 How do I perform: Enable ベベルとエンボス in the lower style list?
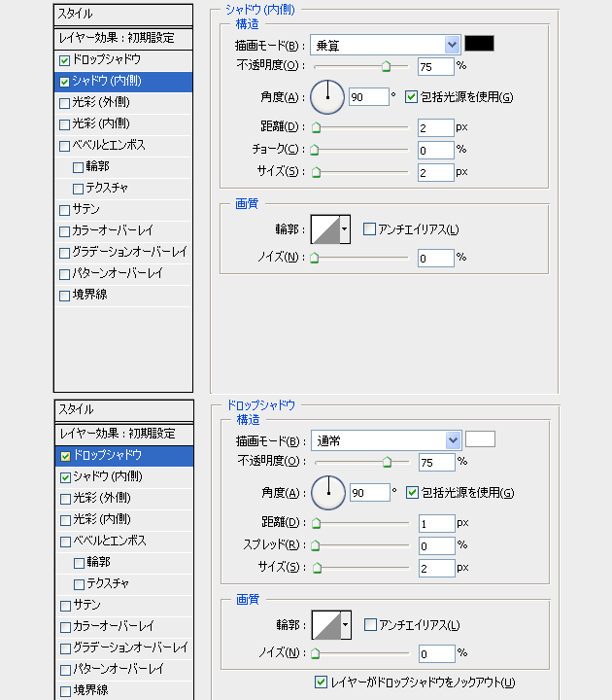pyautogui.click(x=66, y=542)
